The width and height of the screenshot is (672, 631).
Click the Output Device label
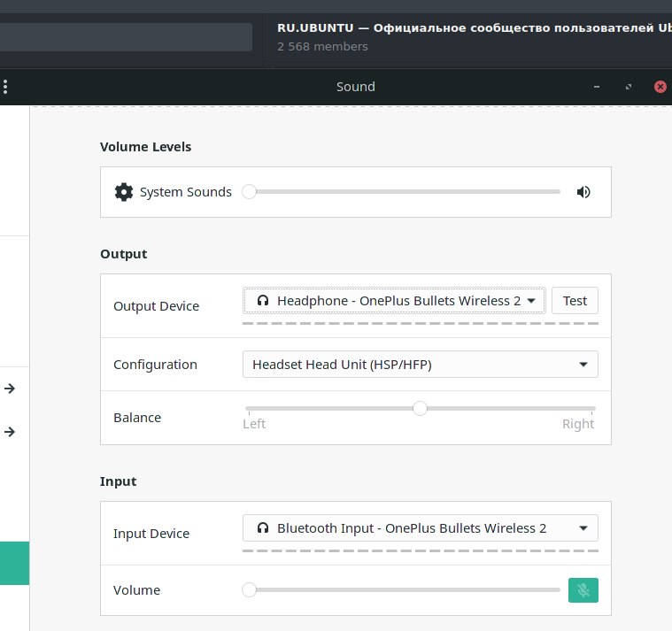coord(157,306)
